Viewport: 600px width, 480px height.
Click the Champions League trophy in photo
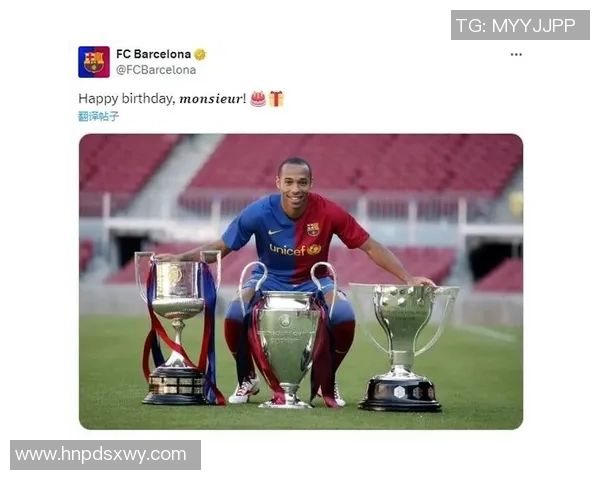(x=288, y=335)
